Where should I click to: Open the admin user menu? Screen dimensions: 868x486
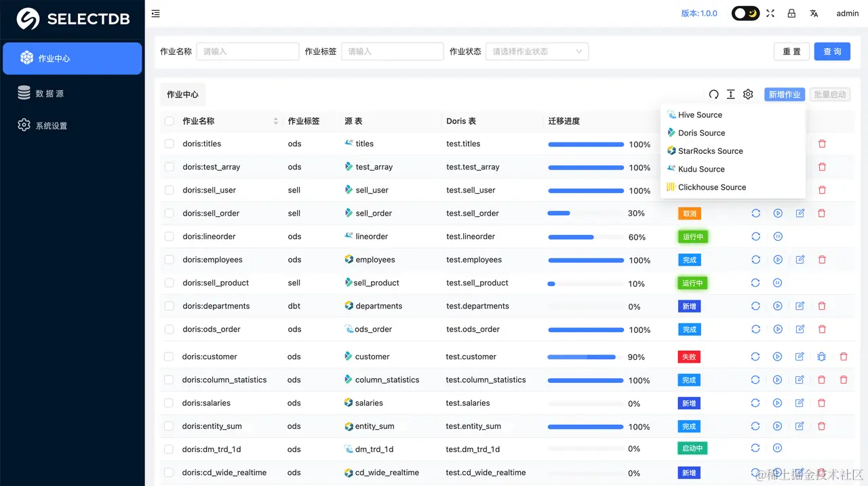click(848, 14)
